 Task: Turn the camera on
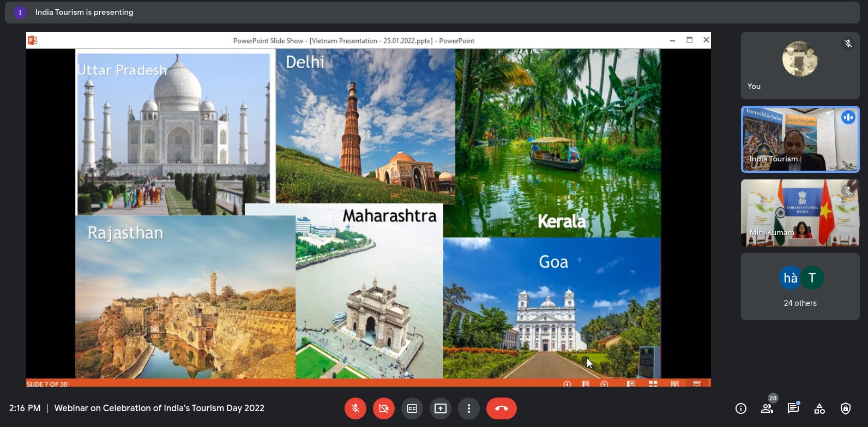click(x=383, y=408)
